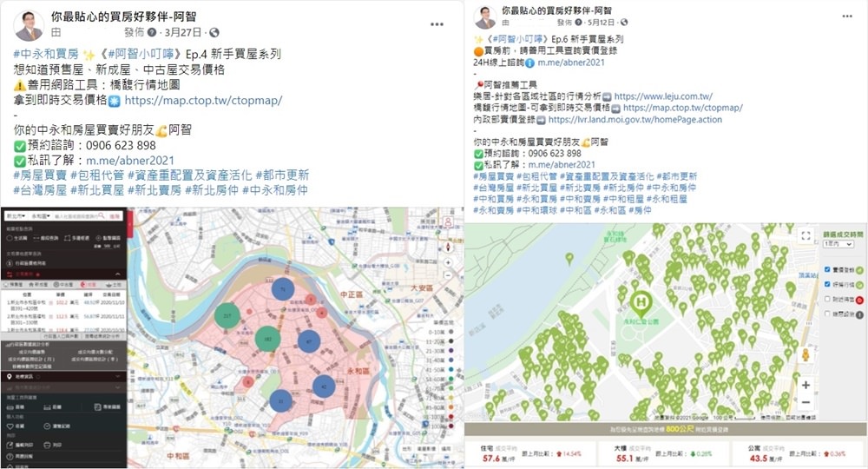Uncheck the first checked 實價登錄 checkbox
This screenshot has height=469, width=868.
pyautogui.click(x=827, y=269)
